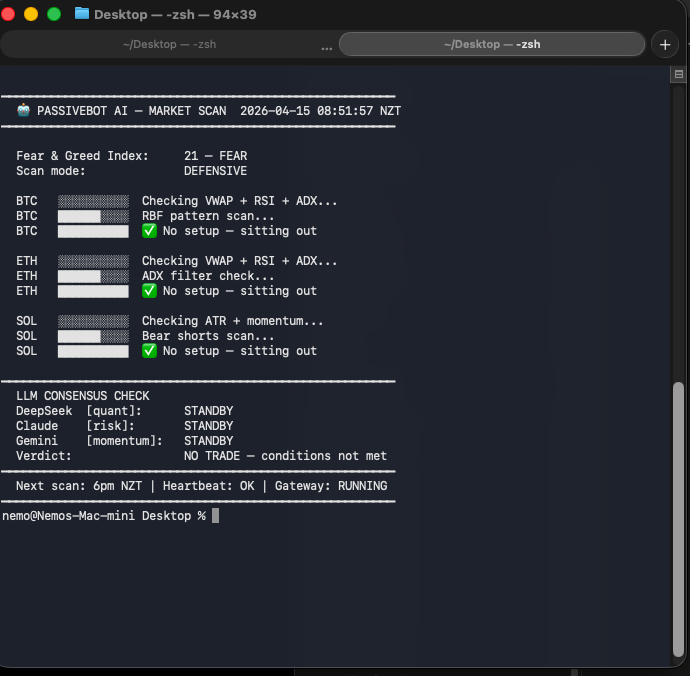Screen dimensions: 690x676
Task: Click the green checkmark in ETH row
Action: [x=149, y=291]
